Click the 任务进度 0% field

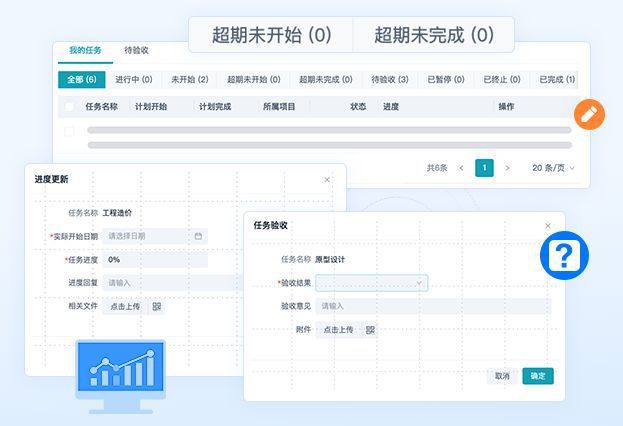[x=155, y=259]
